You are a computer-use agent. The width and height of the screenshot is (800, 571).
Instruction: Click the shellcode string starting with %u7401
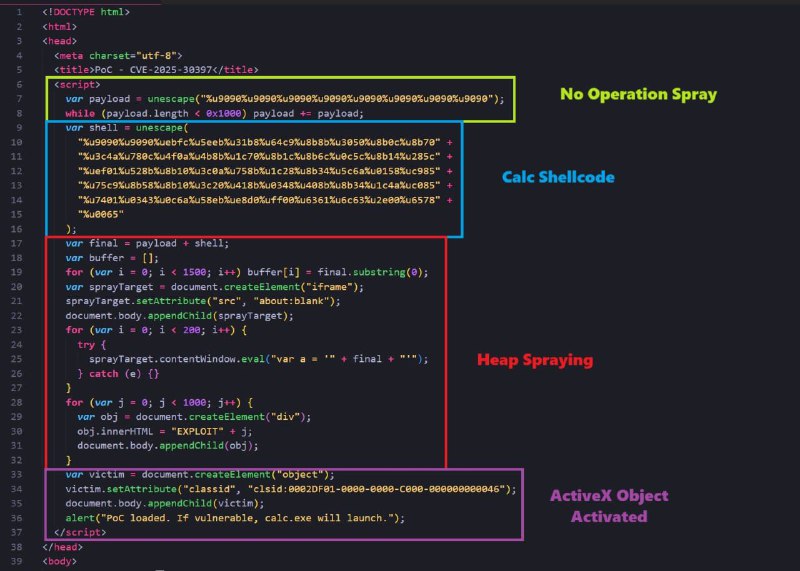[x=259, y=200]
